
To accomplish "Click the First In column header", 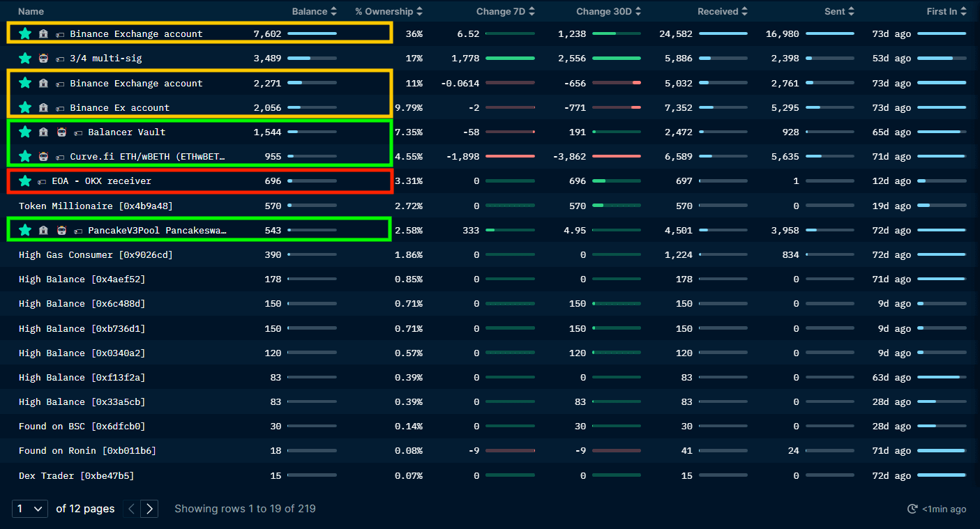I will [x=946, y=11].
